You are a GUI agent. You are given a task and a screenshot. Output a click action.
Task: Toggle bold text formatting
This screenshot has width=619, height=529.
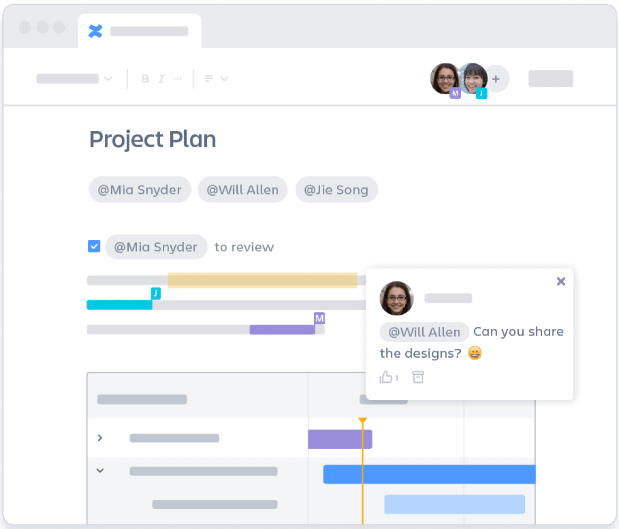point(145,78)
